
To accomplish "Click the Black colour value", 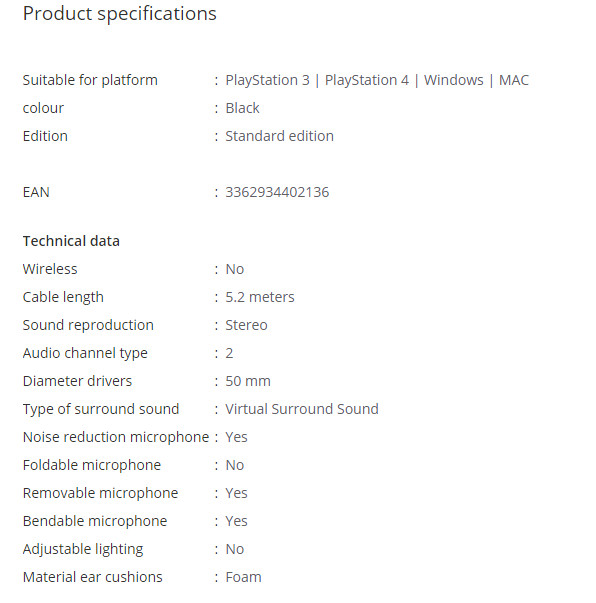I will (x=242, y=108).
